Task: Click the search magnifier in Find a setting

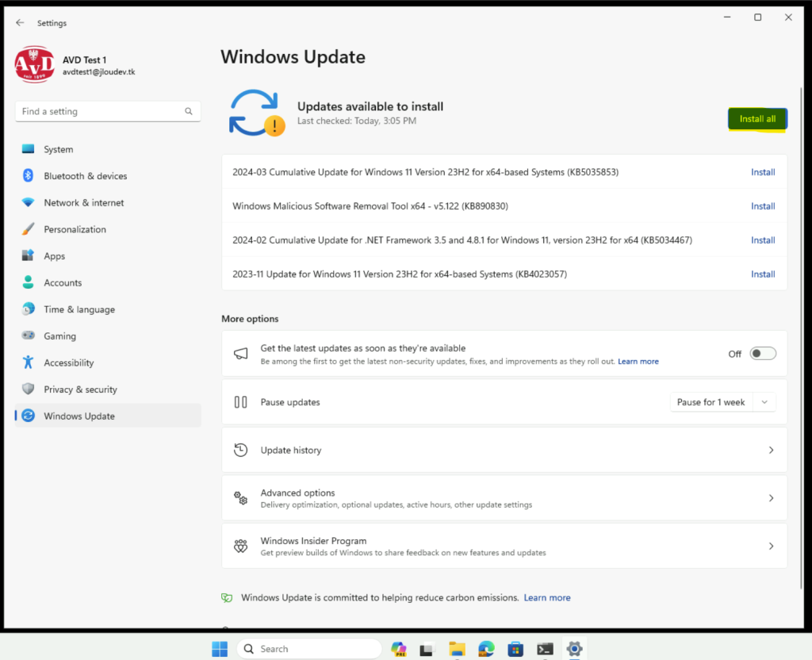Action: coord(189,111)
